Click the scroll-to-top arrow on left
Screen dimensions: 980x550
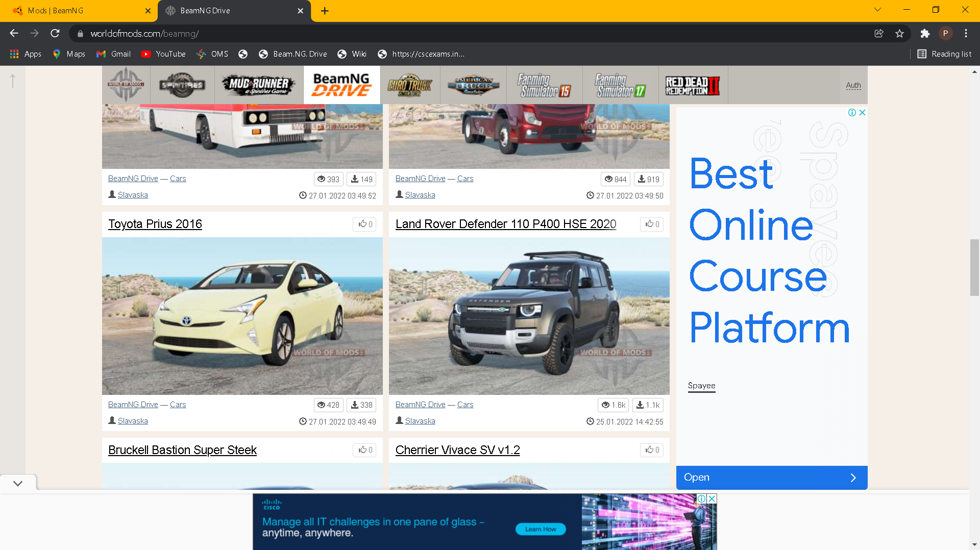[x=13, y=81]
